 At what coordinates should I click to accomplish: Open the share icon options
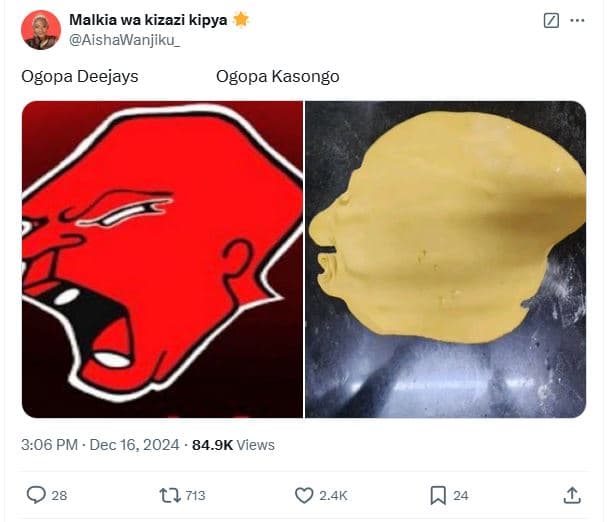click(572, 495)
